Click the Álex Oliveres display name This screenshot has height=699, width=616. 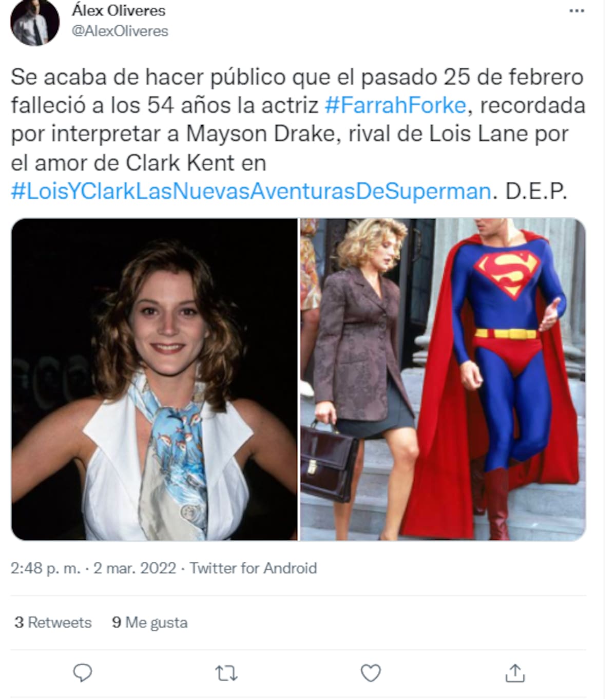[x=119, y=10]
